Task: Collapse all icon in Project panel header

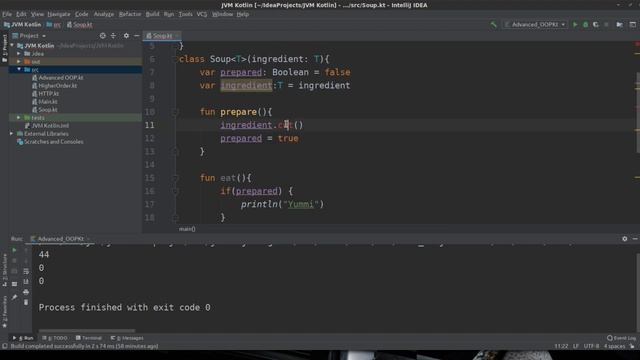Action: [113, 36]
